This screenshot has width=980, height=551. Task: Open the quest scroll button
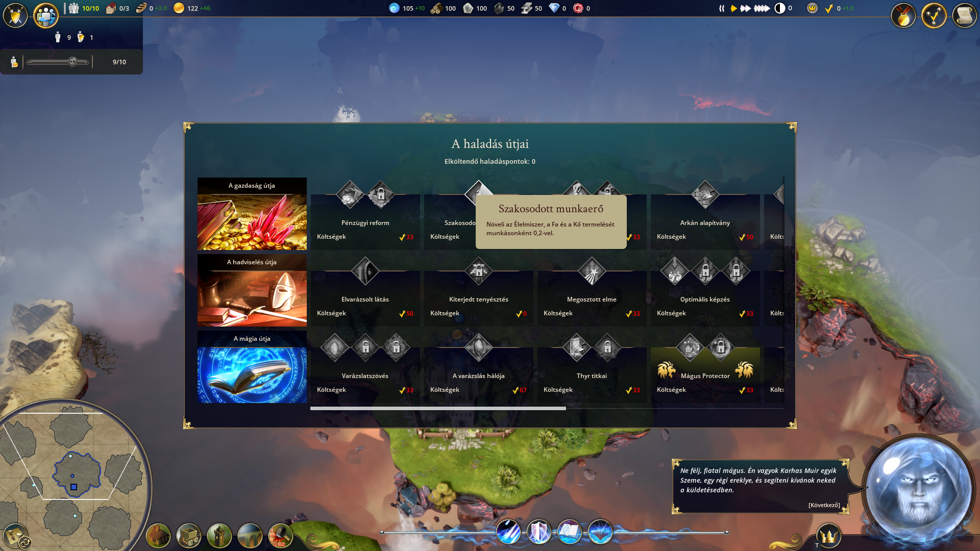pyautogui.click(x=964, y=16)
